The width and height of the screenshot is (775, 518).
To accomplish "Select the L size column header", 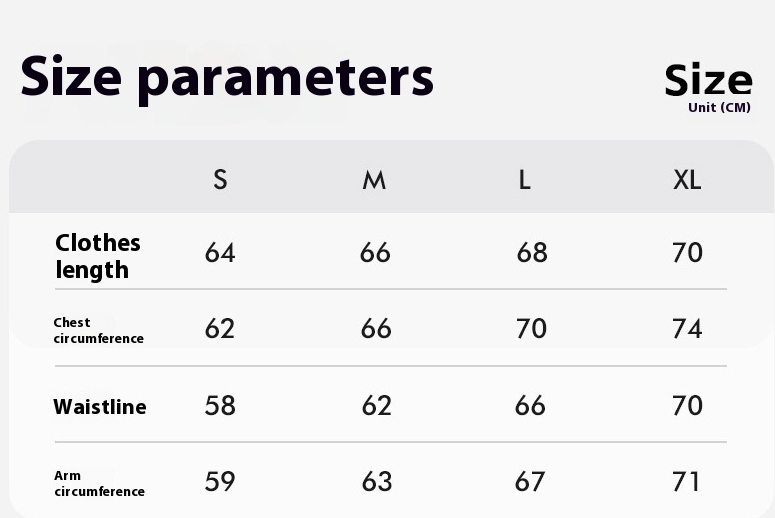I will click(524, 180).
